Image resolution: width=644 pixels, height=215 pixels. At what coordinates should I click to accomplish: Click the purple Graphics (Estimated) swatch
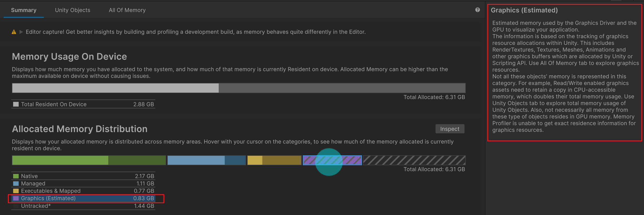pos(16,198)
